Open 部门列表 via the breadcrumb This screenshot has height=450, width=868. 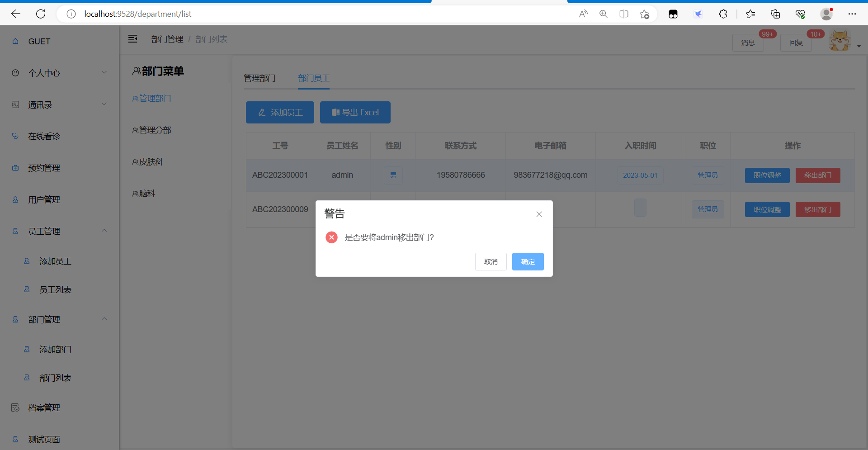pos(211,39)
